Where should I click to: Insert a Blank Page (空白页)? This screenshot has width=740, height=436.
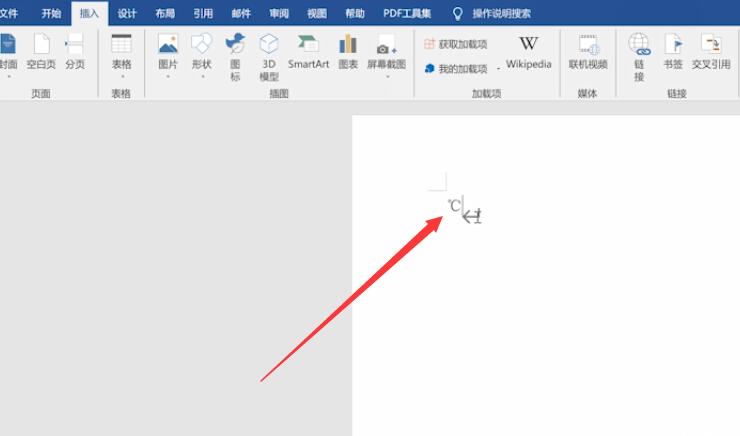click(x=41, y=52)
